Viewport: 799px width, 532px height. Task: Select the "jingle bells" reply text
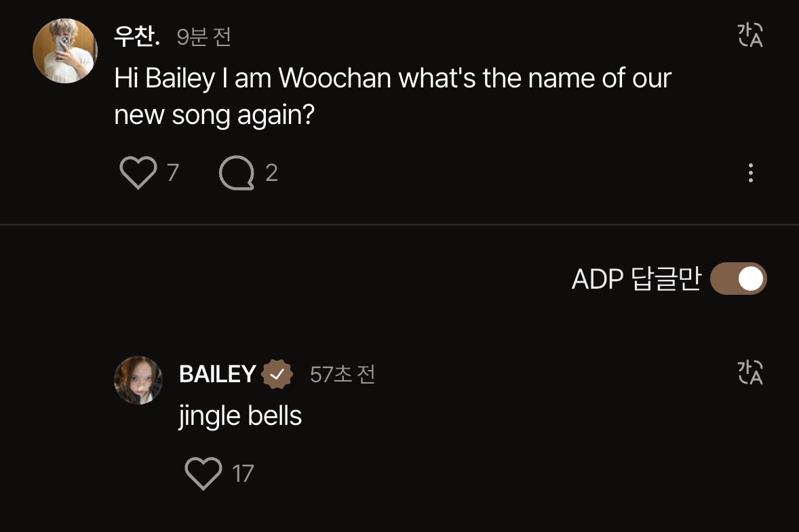click(x=240, y=415)
